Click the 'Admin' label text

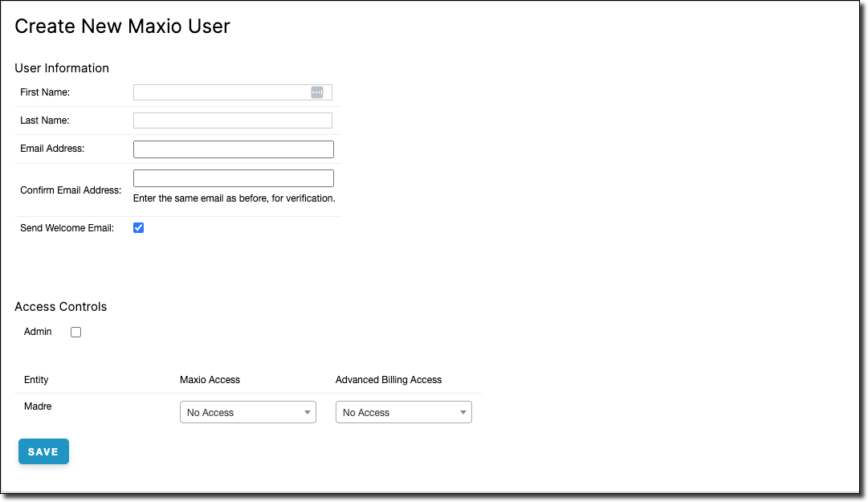(x=38, y=332)
